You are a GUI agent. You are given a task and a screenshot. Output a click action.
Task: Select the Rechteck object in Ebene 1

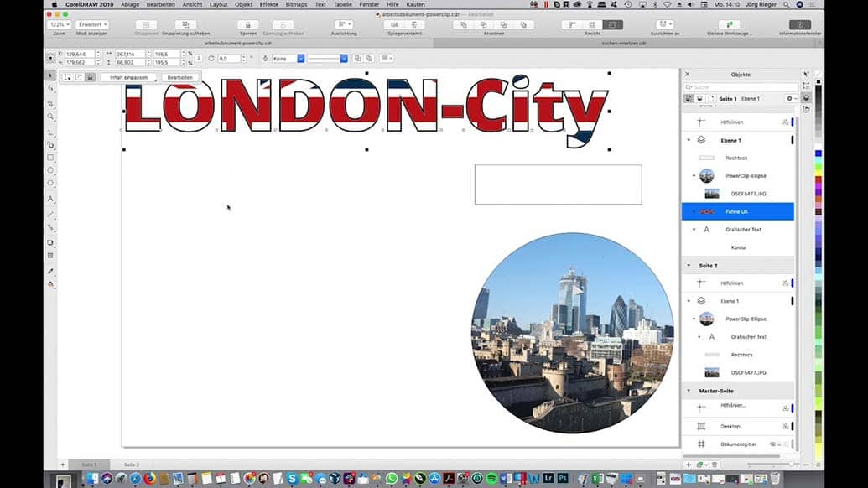pos(737,158)
